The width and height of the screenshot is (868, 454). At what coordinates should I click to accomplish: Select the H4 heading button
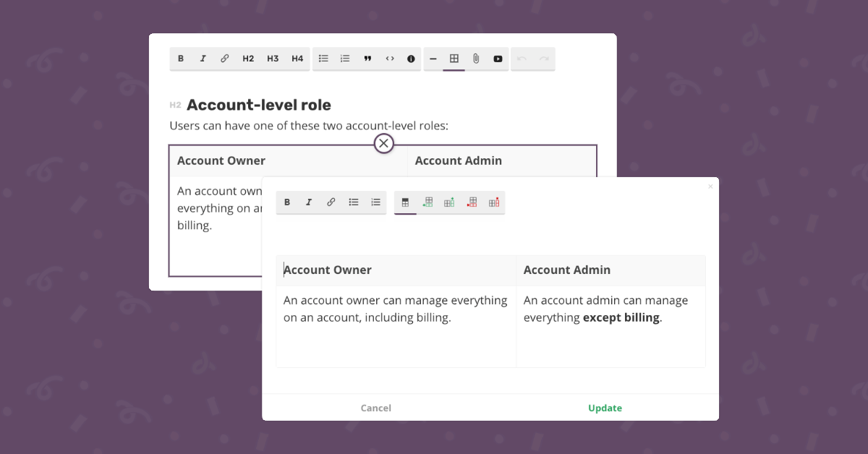click(x=297, y=59)
